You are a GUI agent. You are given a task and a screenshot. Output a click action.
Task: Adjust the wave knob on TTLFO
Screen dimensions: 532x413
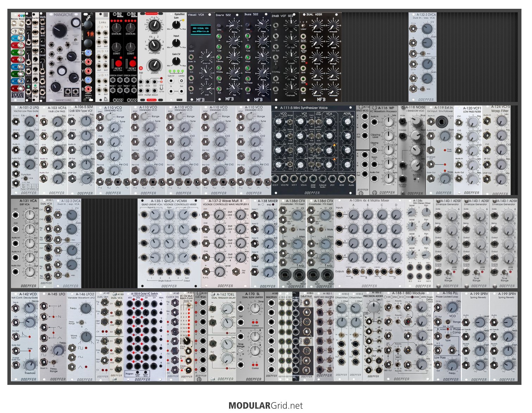click(154, 25)
